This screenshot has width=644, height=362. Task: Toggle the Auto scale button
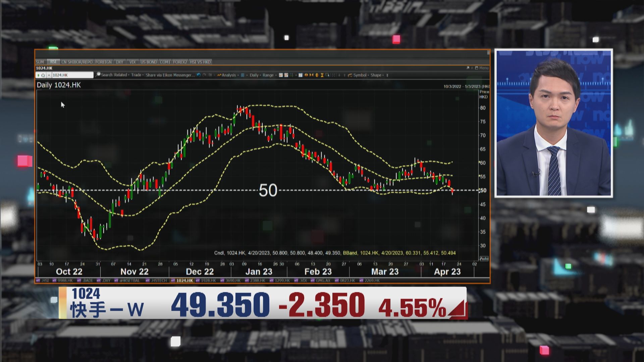pos(484,258)
